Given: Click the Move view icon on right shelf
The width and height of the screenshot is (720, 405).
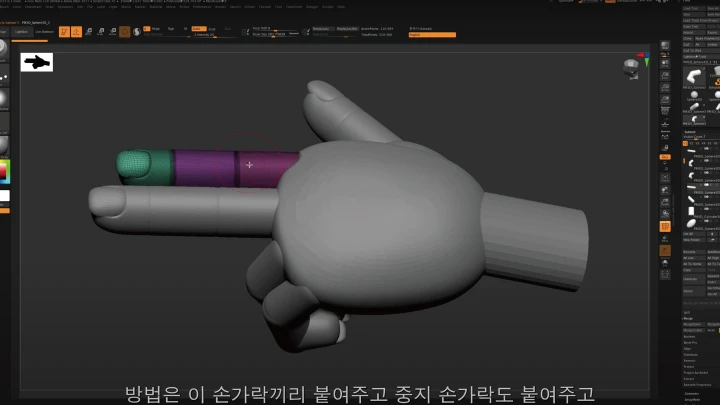Looking at the screenshot, I should click(665, 190).
